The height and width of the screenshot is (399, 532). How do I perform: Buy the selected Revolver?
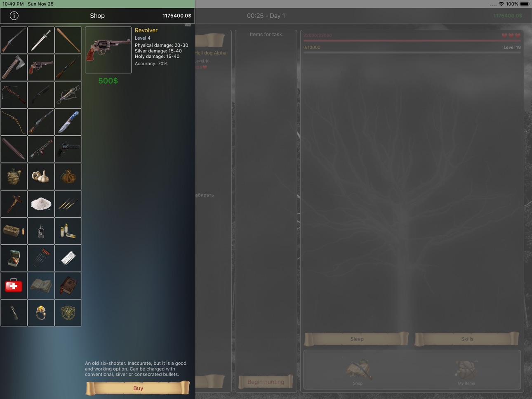click(138, 388)
